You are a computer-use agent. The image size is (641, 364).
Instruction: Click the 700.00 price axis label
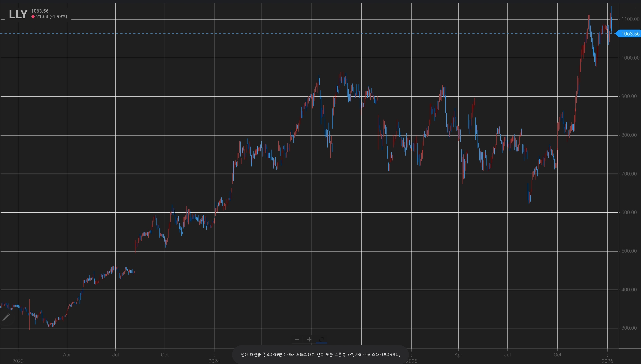tap(629, 174)
